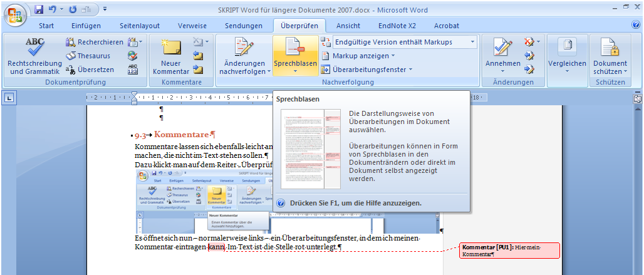644x275 pixels.
Task: Switch to the Verweise tab
Action: [x=192, y=26]
